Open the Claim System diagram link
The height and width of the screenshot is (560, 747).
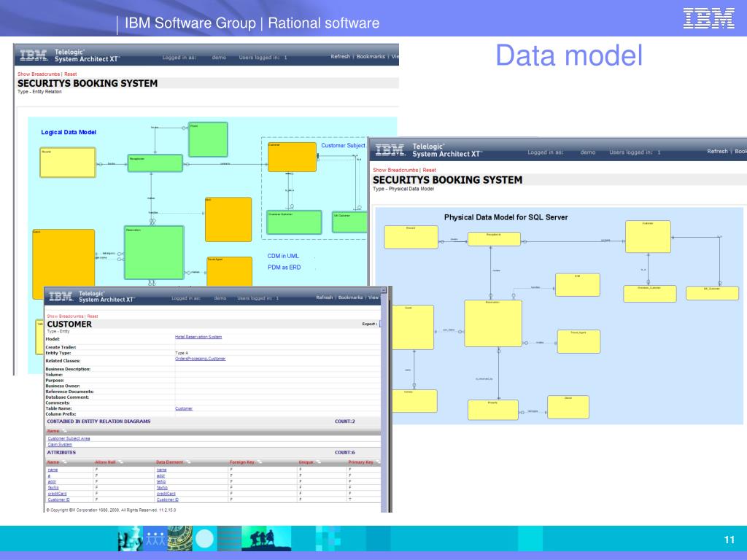[x=60, y=444]
